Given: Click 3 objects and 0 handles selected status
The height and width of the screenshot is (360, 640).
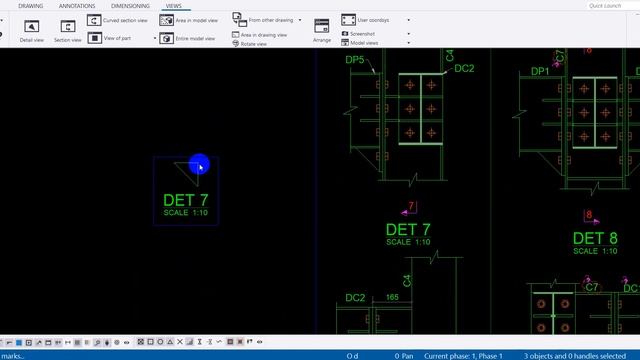Looking at the screenshot, I should click(x=575, y=356).
